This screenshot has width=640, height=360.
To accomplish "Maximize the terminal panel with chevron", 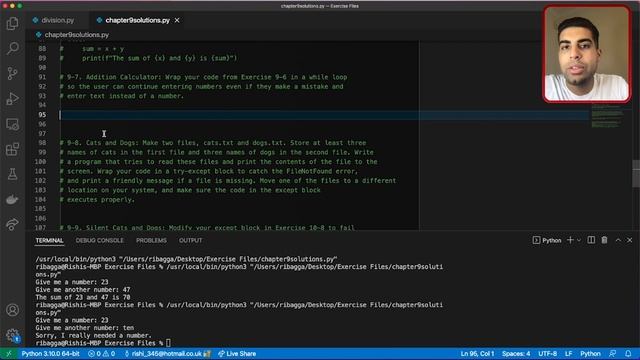I will click(x=618, y=240).
